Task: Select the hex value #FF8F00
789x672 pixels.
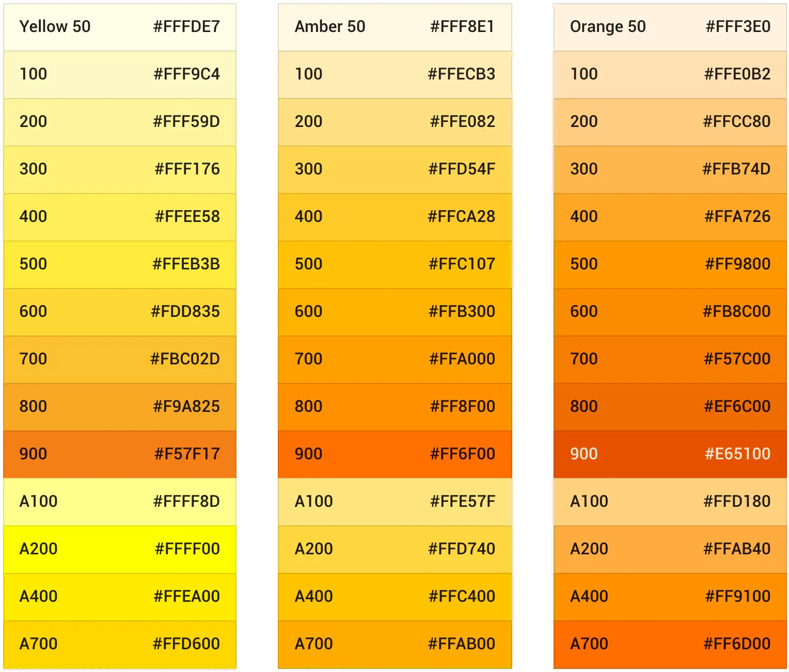Action: [x=463, y=407]
